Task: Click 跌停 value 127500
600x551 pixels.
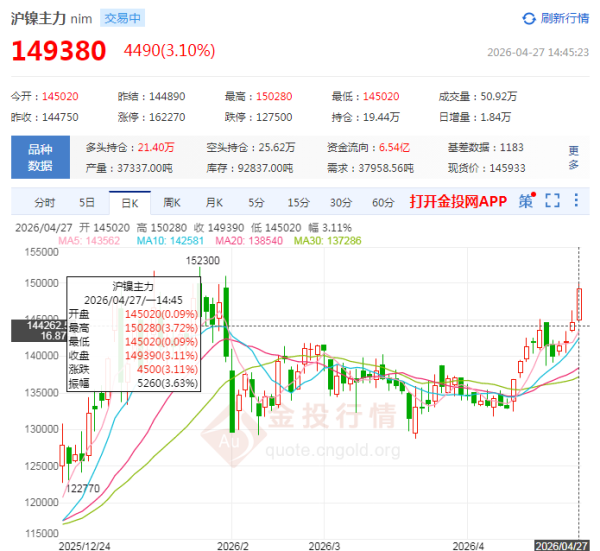Action: pos(274,117)
